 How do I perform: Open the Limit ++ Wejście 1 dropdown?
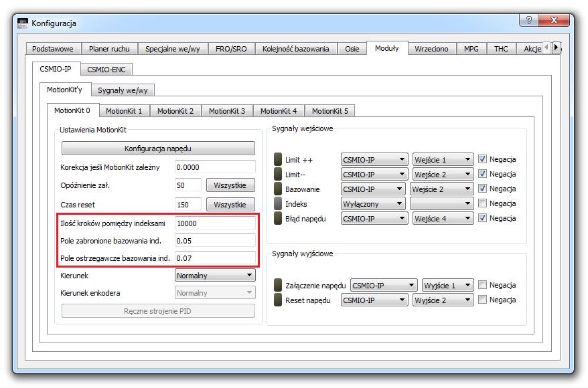coord(443,159)
